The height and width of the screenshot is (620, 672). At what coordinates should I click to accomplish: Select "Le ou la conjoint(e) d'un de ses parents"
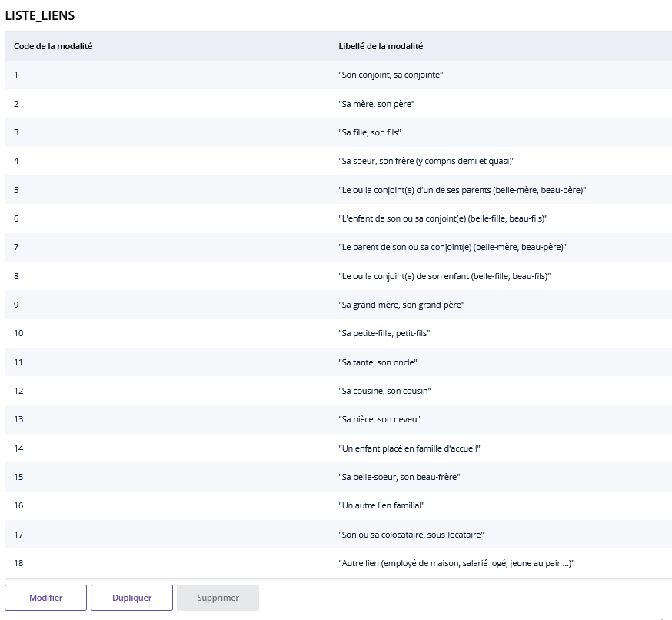click(x=462, y=190)
